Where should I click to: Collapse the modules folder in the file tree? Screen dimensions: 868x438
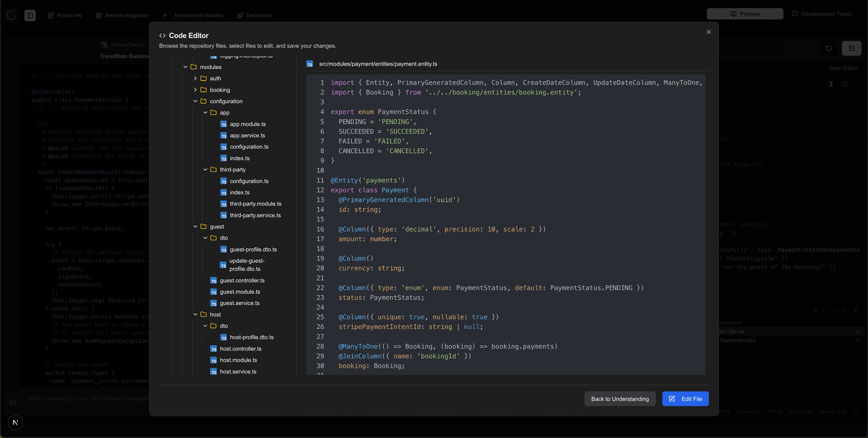click(x=185, y=67)
